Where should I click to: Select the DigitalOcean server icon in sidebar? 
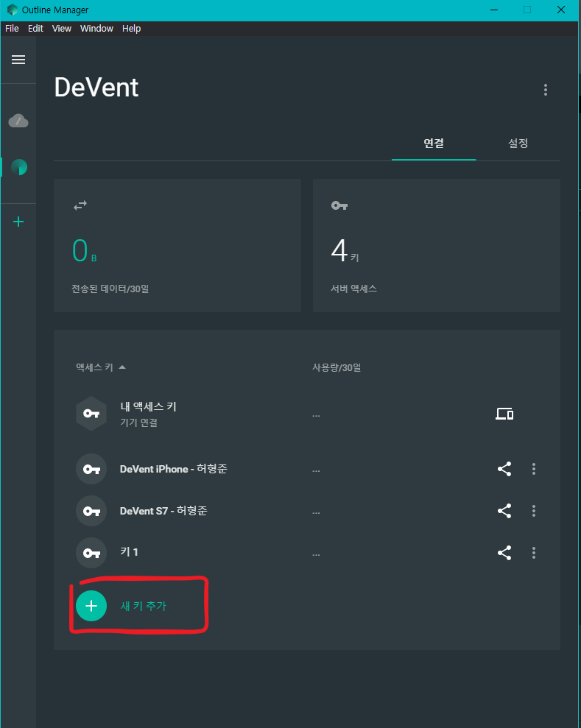click(19, 167)
